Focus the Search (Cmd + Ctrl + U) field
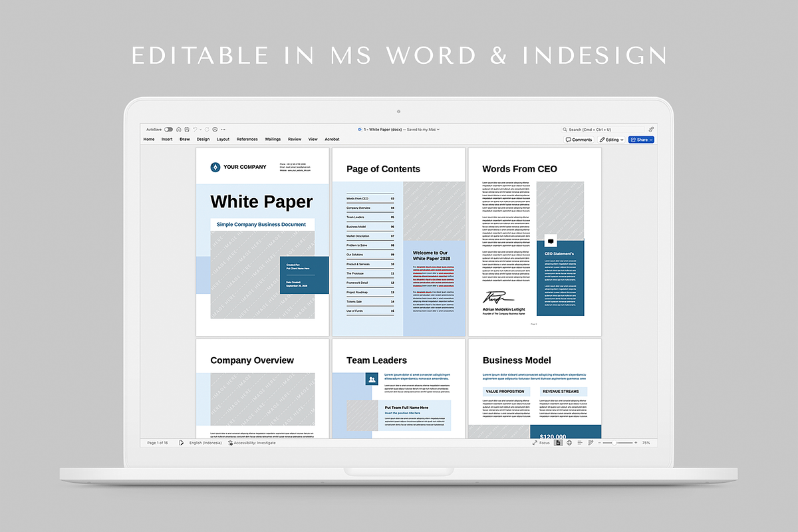This screenshot has width=798, height=532. (x=604, y=130)
